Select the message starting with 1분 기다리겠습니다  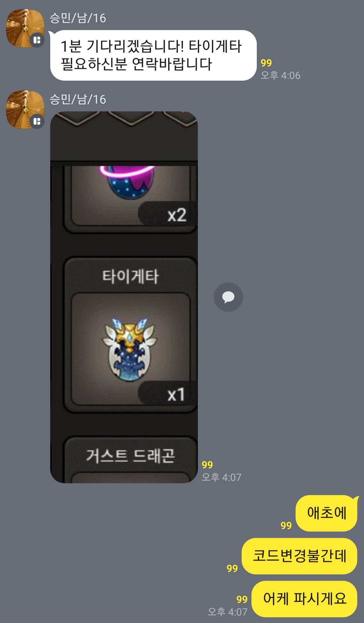tap(153, 55)
